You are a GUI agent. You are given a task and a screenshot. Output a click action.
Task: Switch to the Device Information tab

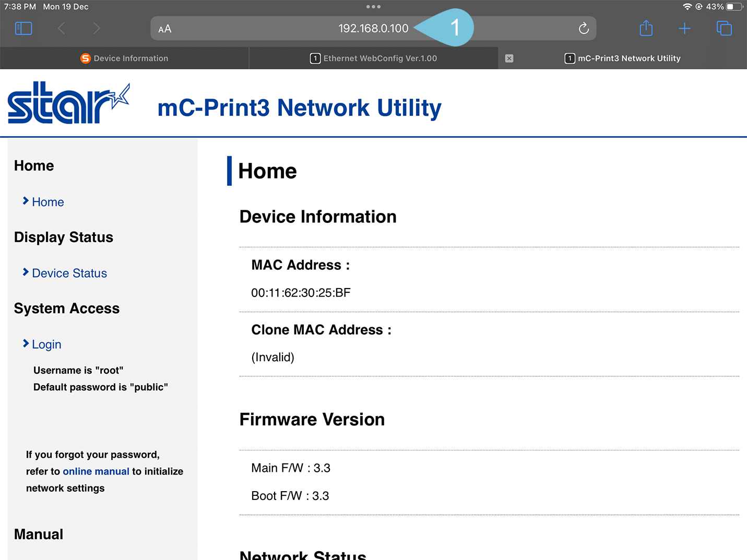pos(124,58)
